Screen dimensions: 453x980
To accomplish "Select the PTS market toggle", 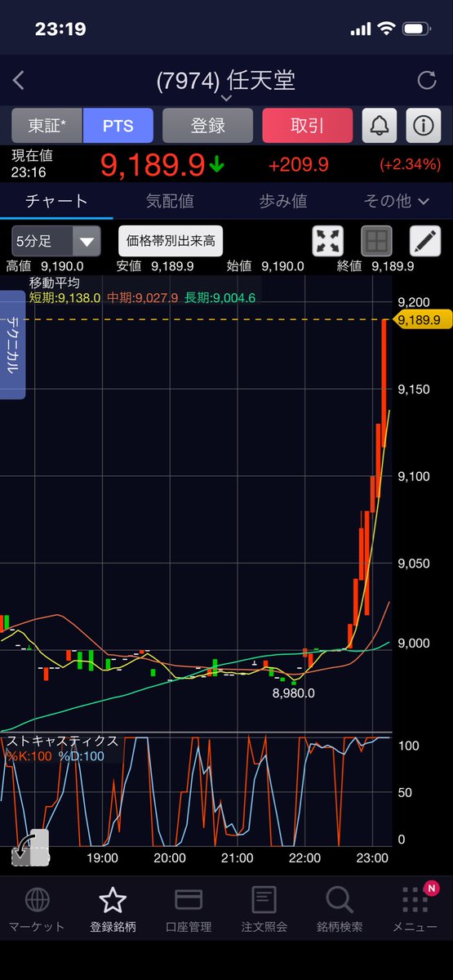I will click(x=118, y=126).
